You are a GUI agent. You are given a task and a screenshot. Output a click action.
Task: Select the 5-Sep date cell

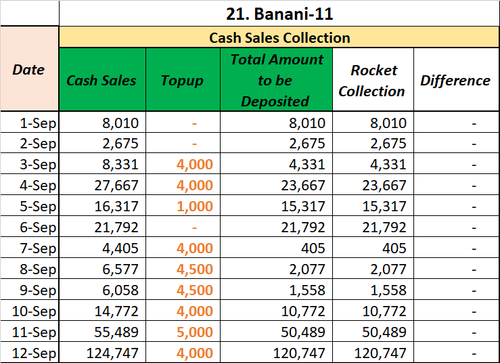point(29,206)
